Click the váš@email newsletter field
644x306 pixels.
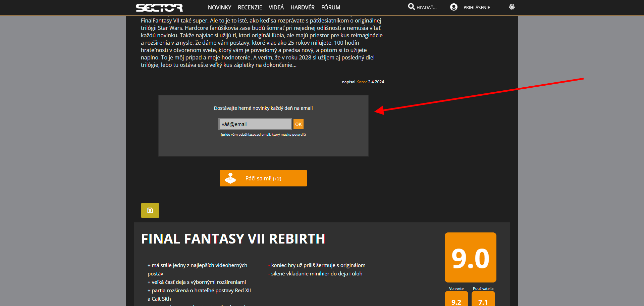[x=255, y=124]
